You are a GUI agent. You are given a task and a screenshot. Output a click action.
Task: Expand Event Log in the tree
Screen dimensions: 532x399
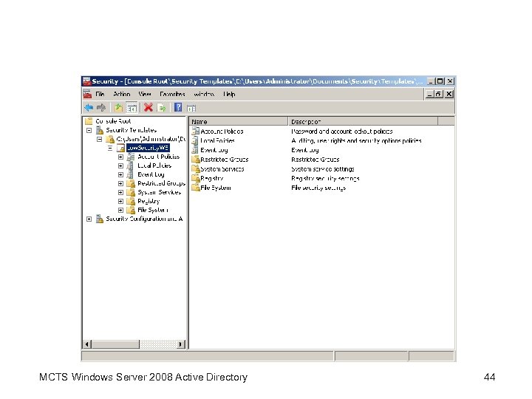(x=120, y=174)
